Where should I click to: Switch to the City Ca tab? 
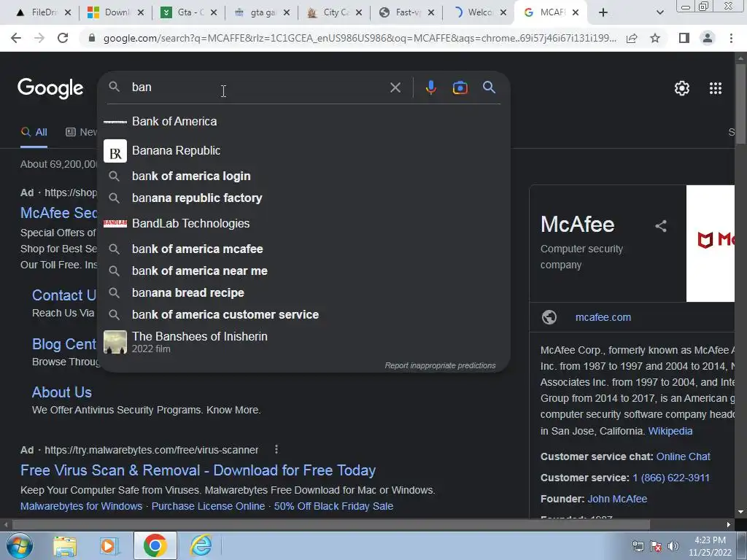click(334, 12)
